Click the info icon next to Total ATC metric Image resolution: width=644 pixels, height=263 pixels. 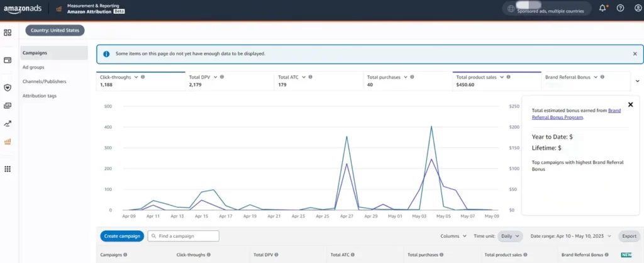point(310,77)
